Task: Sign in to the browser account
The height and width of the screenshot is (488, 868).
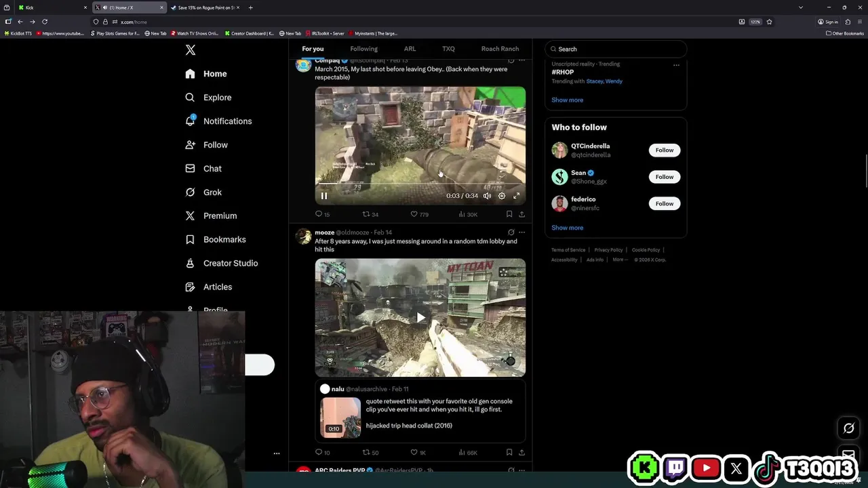Action: tap(828, 22)
